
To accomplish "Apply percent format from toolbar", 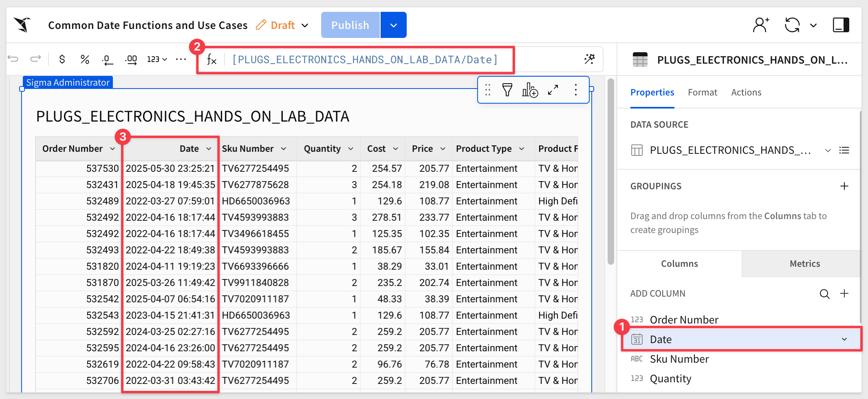I will click(85, 60).
